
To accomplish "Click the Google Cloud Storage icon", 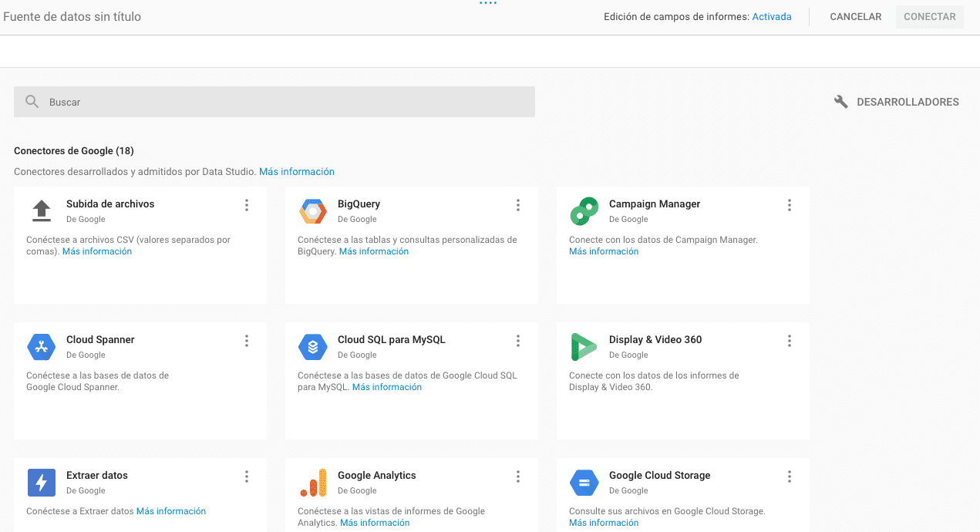I will [x=584, y=483].
